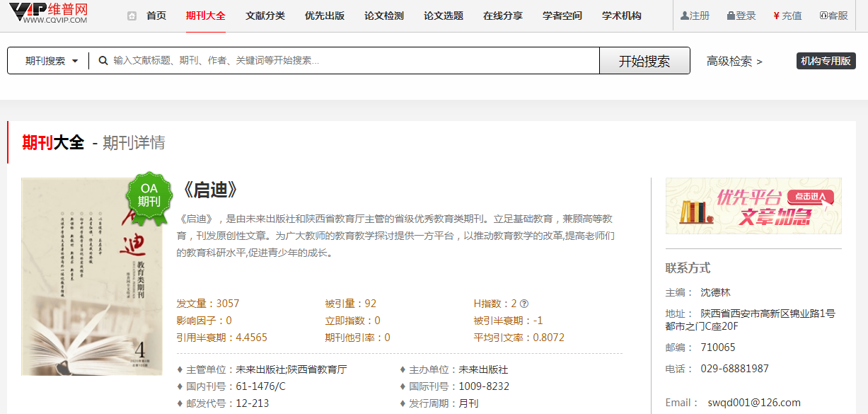Expand the 期刊搜索 search type dropdown
Viewport: 868px width, 414px height.
click(51, 61)
